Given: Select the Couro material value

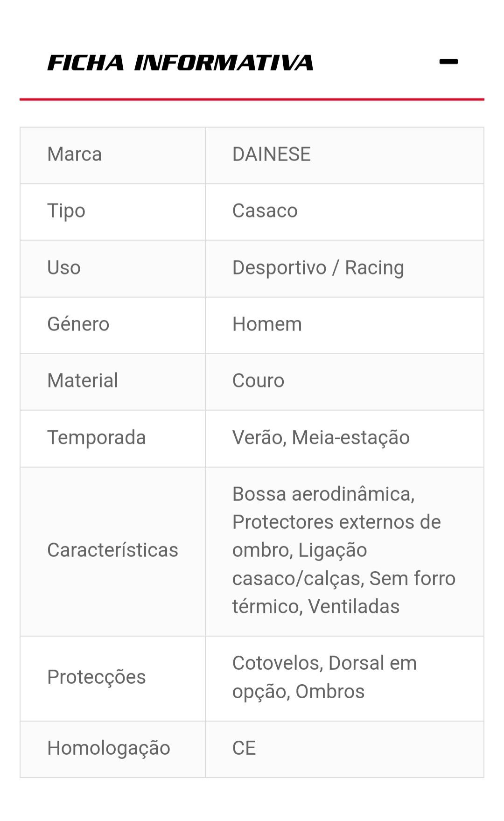Looking at the screenshot, I should 258,381.
